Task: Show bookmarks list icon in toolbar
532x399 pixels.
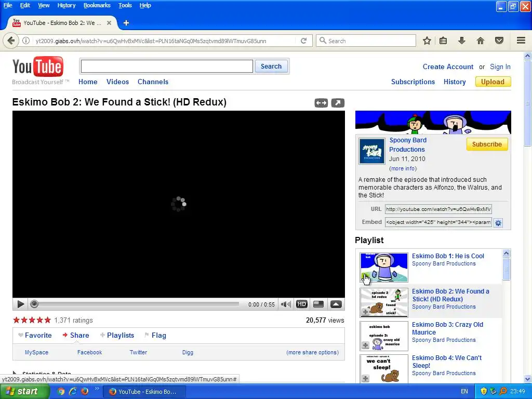Action: click(x=443, y=41)
